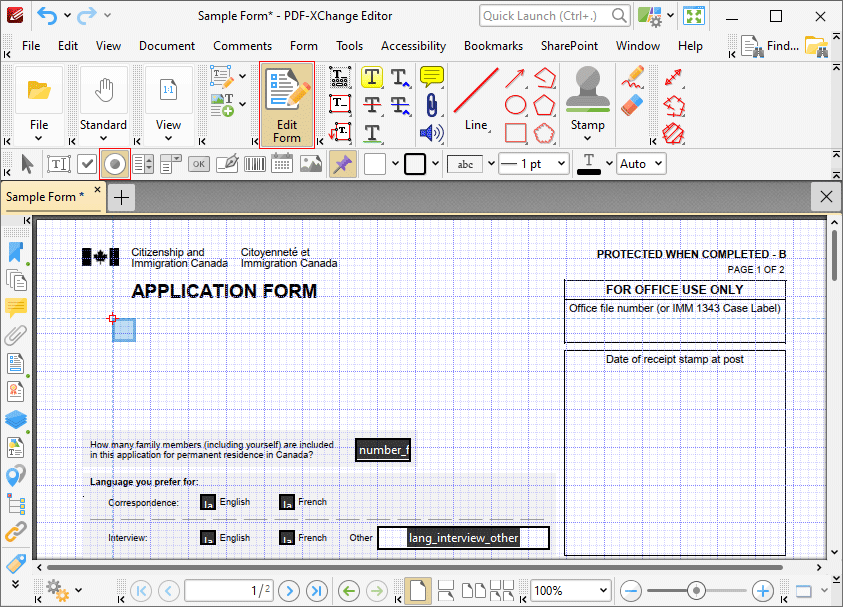Toggle the Keep Selected pin tool
The width and height of the screenshot is (843, 607).
pyautogui.click(x=342, y=164)
